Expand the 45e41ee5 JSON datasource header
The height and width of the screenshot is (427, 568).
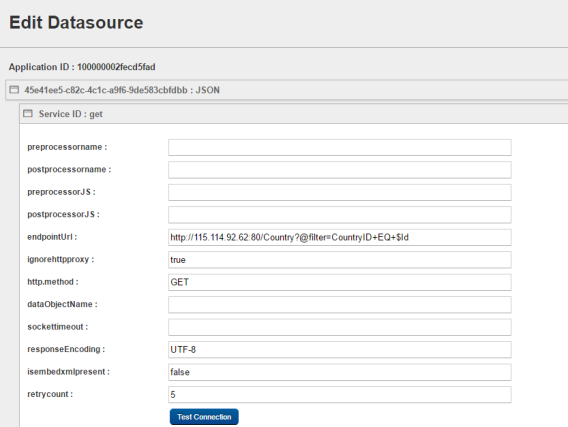point(287,90)
